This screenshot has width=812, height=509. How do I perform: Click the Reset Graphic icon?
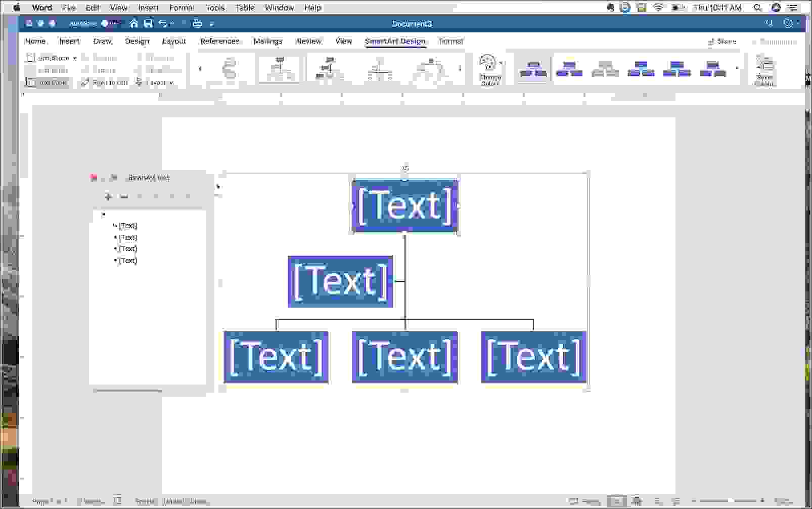[764, 71]
